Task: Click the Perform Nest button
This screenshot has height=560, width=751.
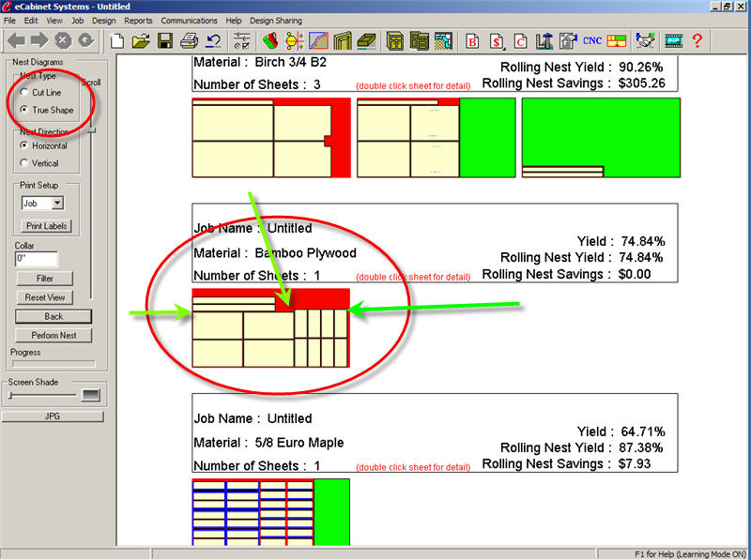Action: (54, 336)
